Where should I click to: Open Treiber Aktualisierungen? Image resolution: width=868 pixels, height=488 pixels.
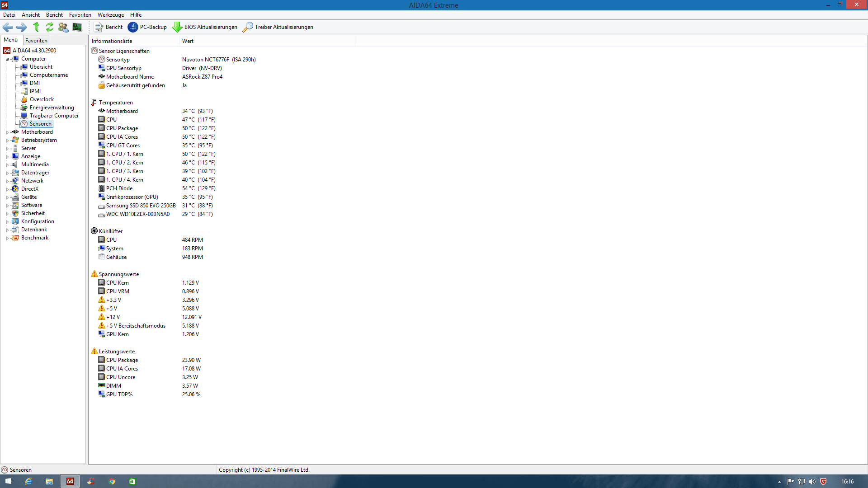coord(278,27)
